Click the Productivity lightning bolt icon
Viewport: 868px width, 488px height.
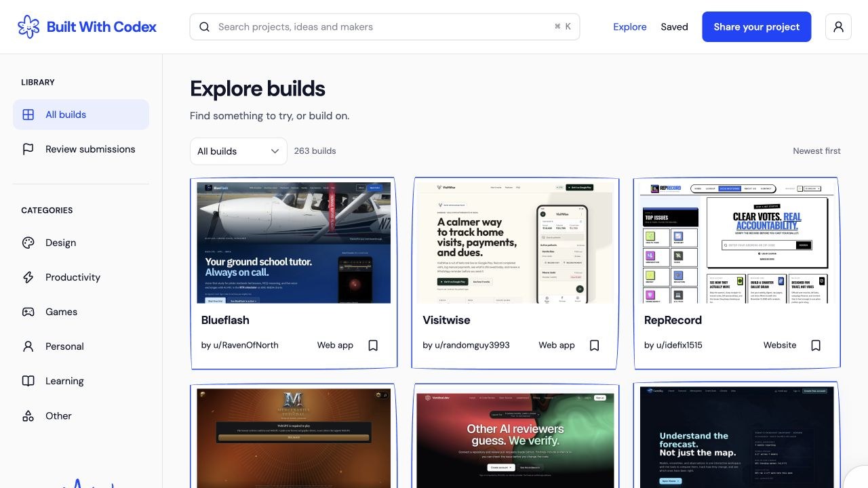[x=28, y=277]
